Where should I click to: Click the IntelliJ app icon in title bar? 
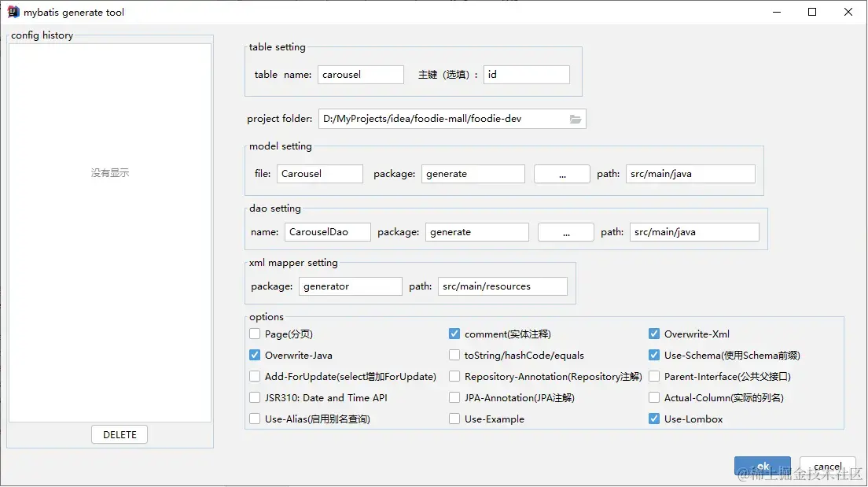coord(13,12)
